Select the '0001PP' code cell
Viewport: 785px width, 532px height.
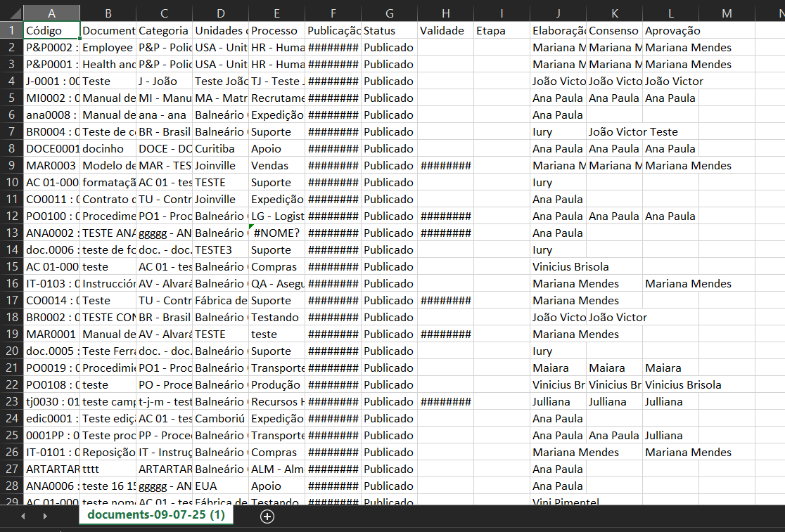click(51, 436)
